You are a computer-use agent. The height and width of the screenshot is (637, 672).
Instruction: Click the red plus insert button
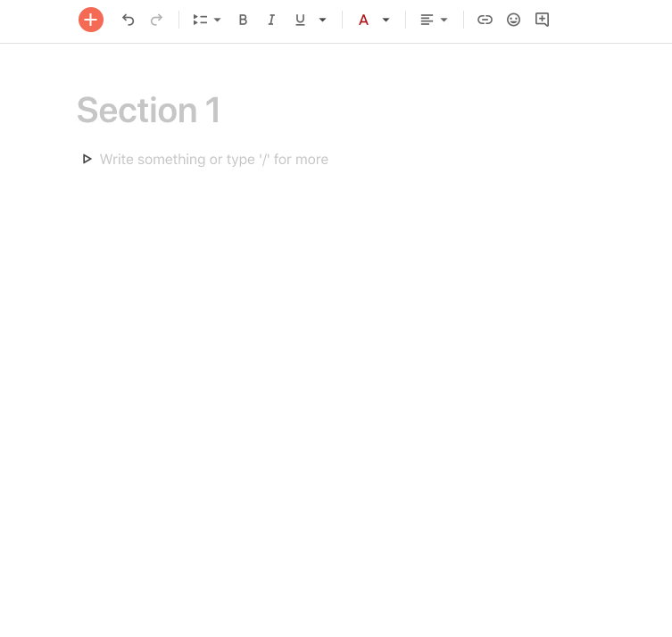click(91, 20)
